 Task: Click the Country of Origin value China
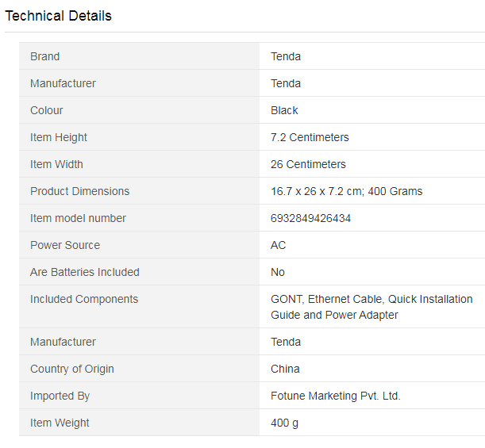pyautogui.click(x=285, y=369)
